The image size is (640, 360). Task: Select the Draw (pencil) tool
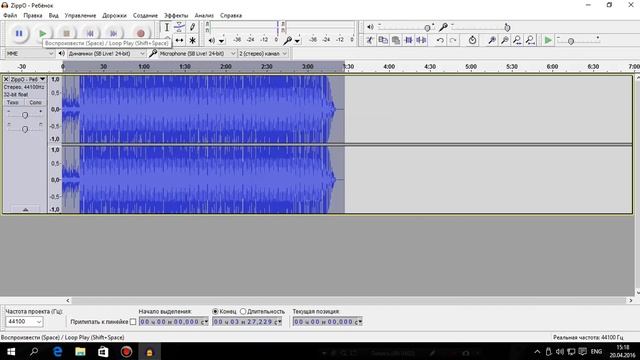[192, 27]
